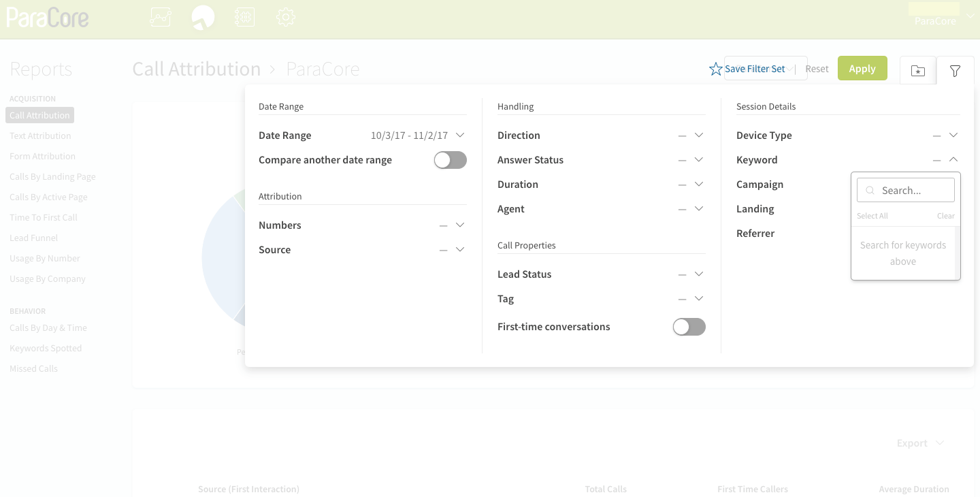The width and height of the screenshot is (980, 497).
Task: Click Source (First Interaction) column header
Action: click(x=248, y=489)
